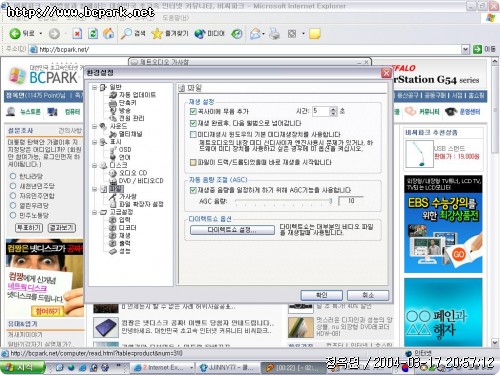Image resolution: width=500 pixels, height=375 pixels.
Task: Open the Back button history dropdown arrow
Action: [x=41, y=33]
